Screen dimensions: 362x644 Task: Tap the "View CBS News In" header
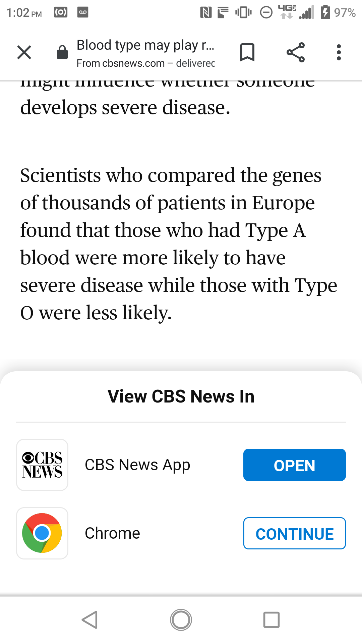181,396
